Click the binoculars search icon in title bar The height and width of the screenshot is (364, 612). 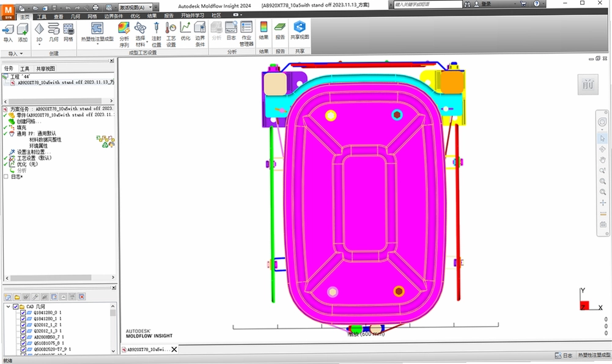tap(467, 4)
